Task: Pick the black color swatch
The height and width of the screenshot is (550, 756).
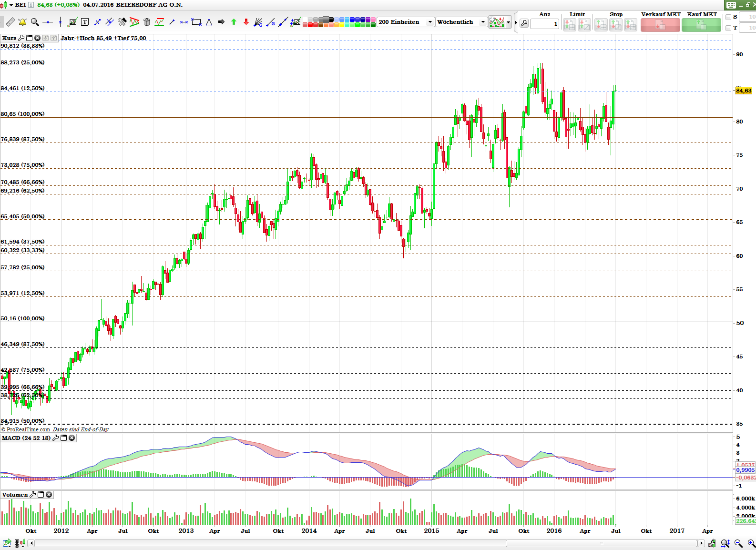Action: pyautogui.click(x=331, y=20)
